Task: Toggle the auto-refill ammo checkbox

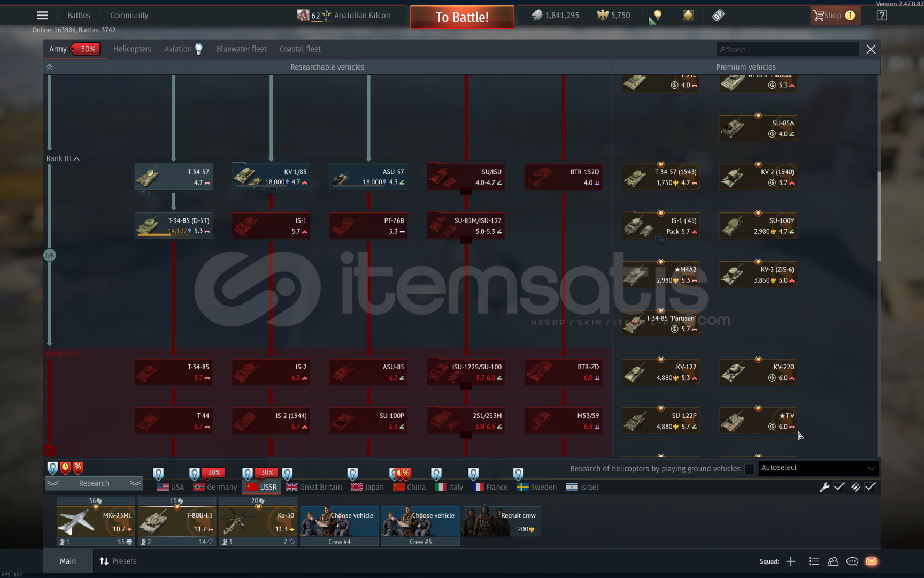Action: [871, 487]
